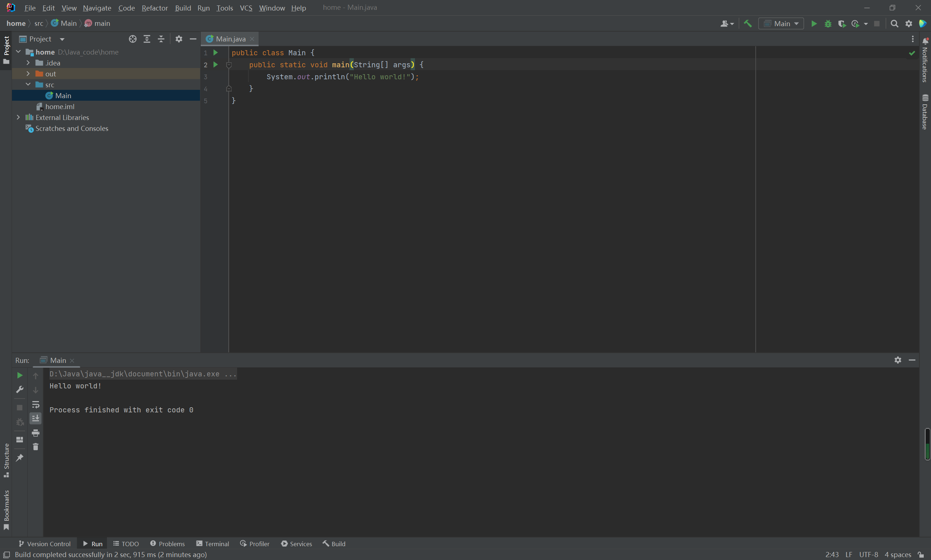Image resolution: width=931 pixels, height=560 pixels.
Task: Open IDE settings gear in top toolbar
Action: (909, 23)
